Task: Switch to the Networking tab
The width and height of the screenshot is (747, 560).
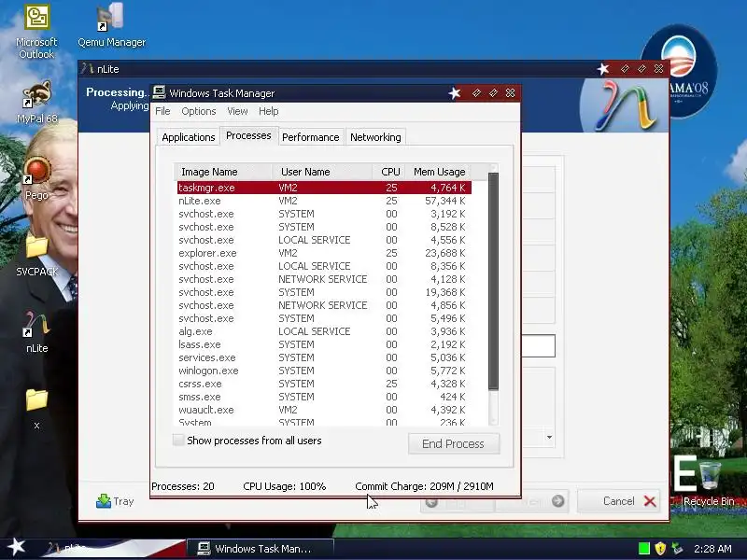Action: (x=375, y=137)
